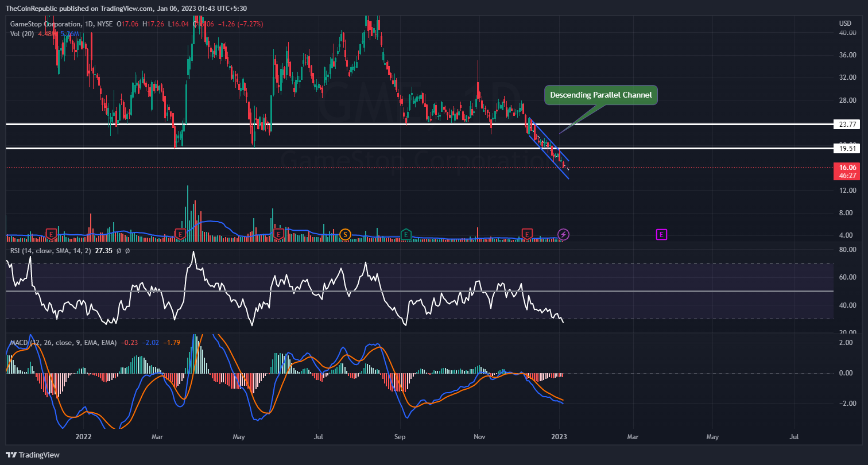Screen dimensions: 868x465
Task: Click the low value L16.04
Action: tap(177, 24)
